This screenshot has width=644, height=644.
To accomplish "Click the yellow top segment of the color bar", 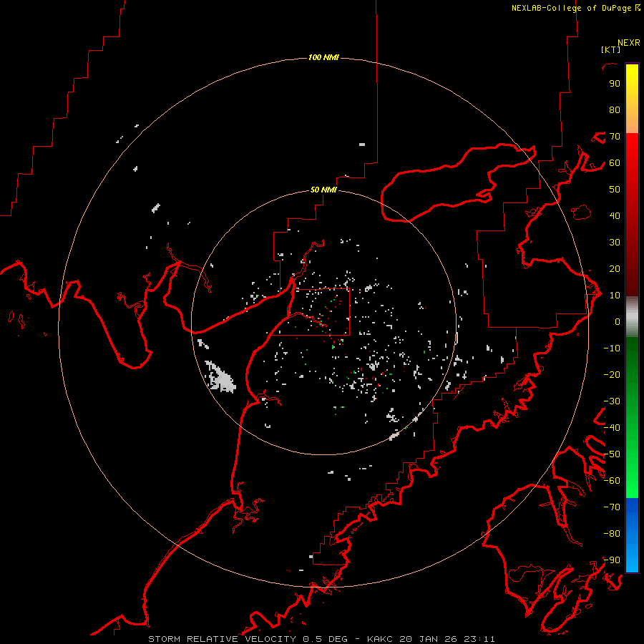I will tap(632, 99).
